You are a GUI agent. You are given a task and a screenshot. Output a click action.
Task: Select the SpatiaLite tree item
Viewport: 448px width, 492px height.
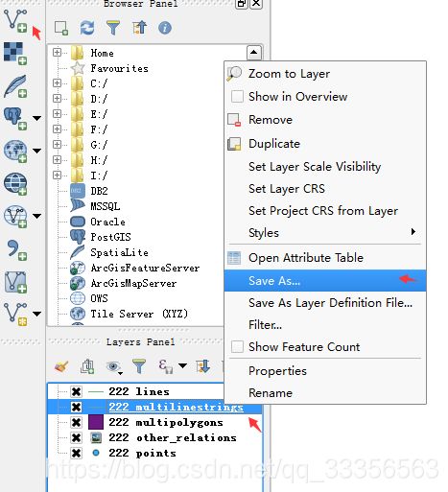click(x=119, y=252)
